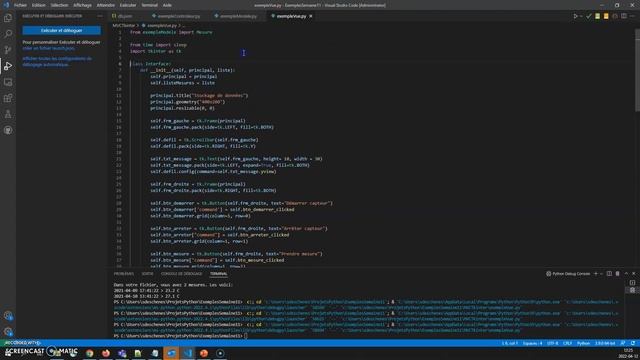Open the Explorer view in activity bar
Screen dimensions: 640x360
point(8,18)
